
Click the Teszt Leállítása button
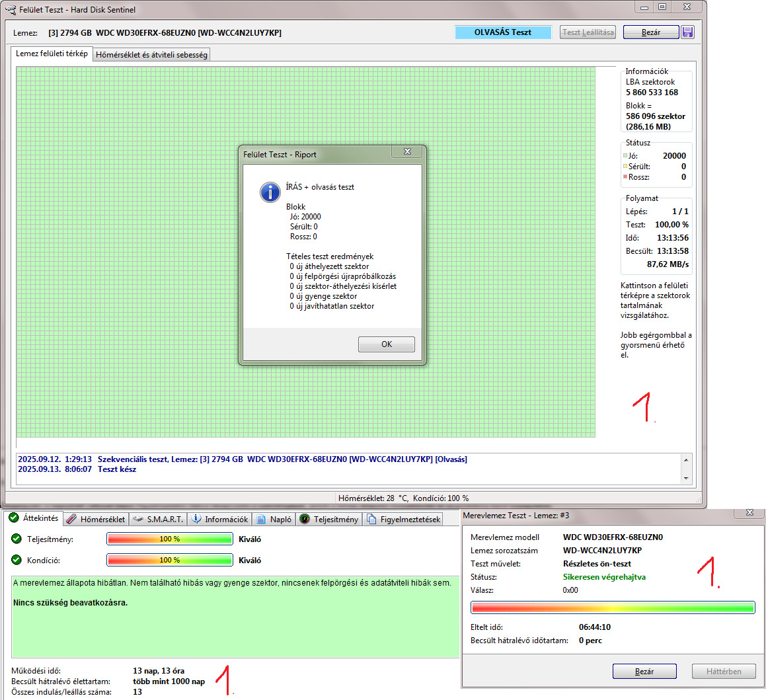(588, 32)
